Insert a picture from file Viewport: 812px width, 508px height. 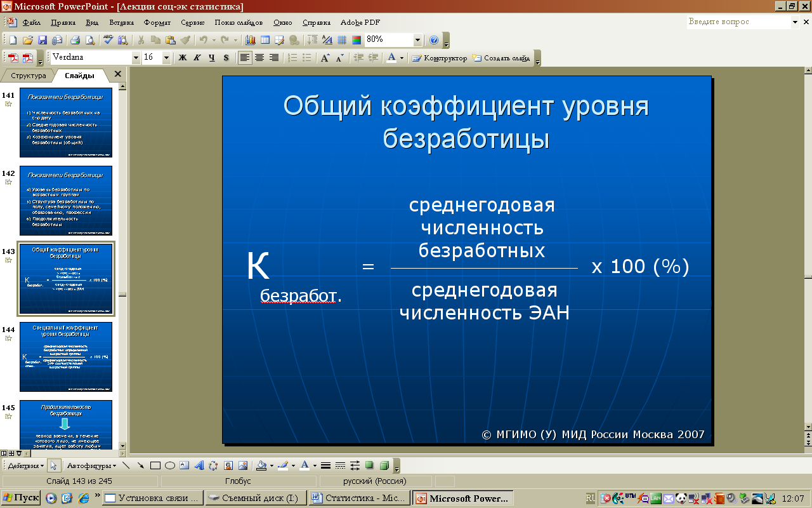(x=242, y=465)
